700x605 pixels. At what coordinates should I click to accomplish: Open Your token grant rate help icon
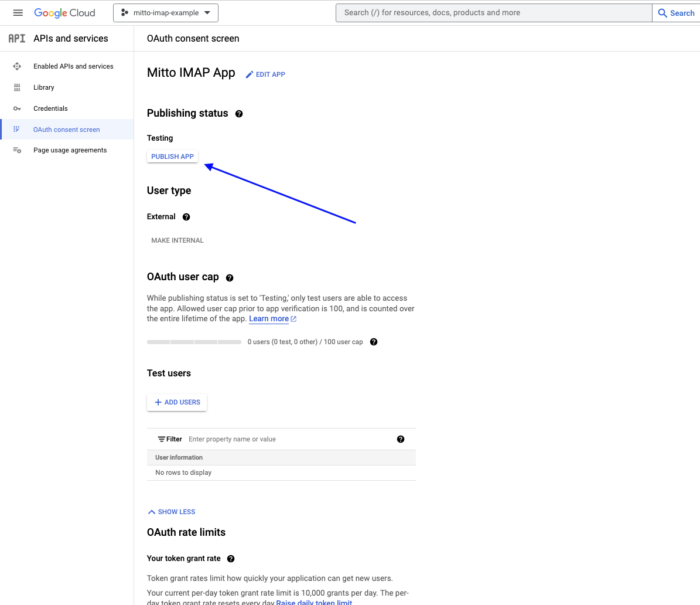coord(231,559)
